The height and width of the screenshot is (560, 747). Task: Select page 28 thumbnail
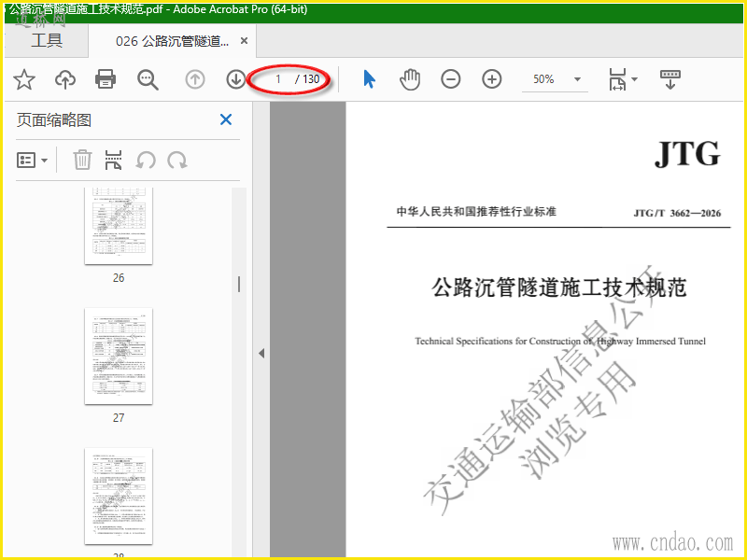coord(119,497)
